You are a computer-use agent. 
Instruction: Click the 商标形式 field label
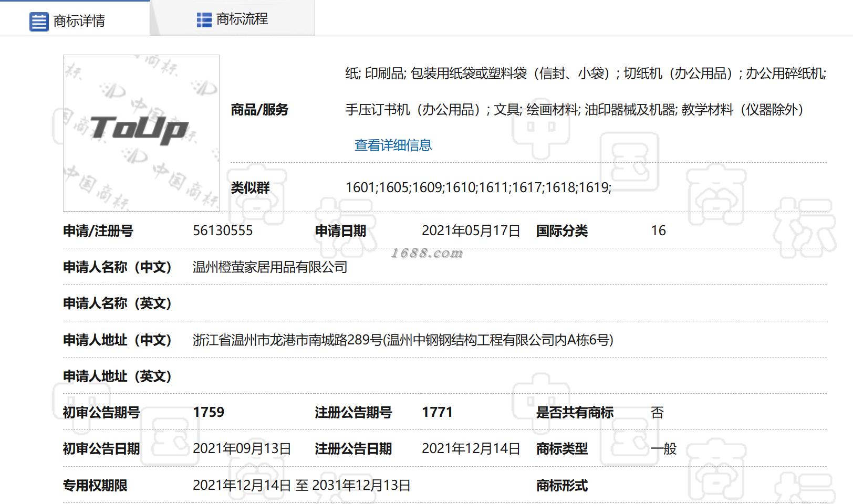tap(561, 486)
